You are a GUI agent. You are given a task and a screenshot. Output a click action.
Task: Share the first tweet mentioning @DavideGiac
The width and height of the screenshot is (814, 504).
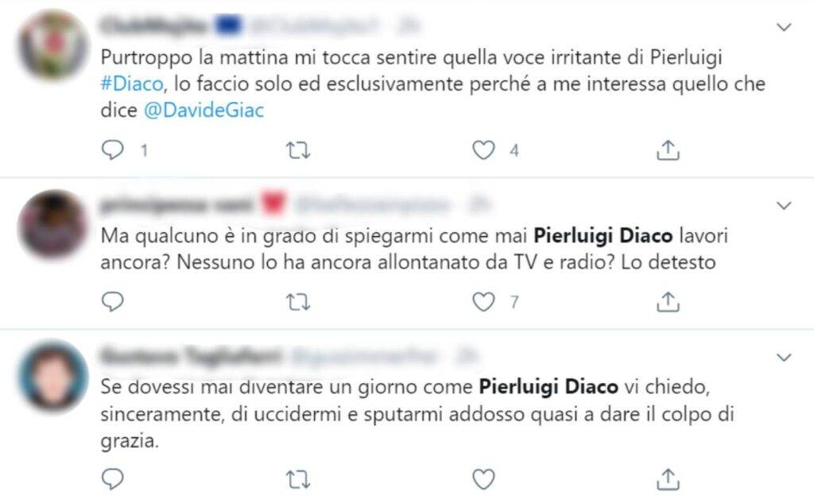[x=668, y=150]
